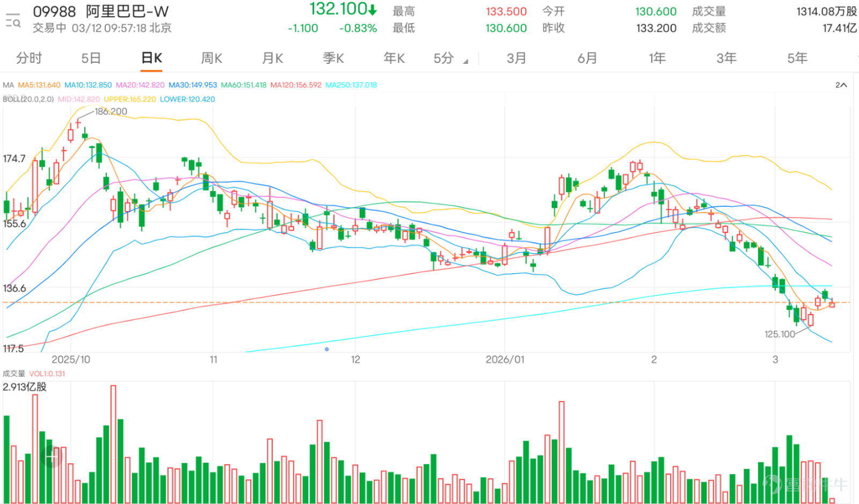
Task: Click the percent change -0.83%
Action: pos(358,28)
